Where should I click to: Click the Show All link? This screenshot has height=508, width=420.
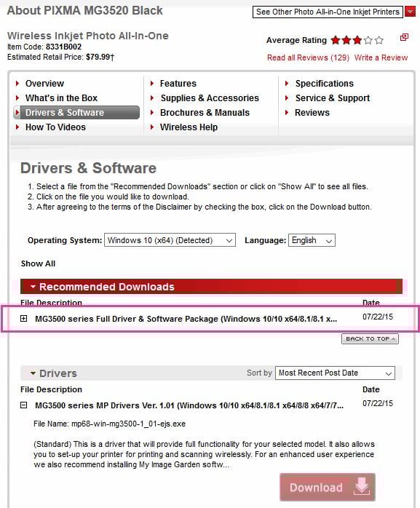pos(39,263)
